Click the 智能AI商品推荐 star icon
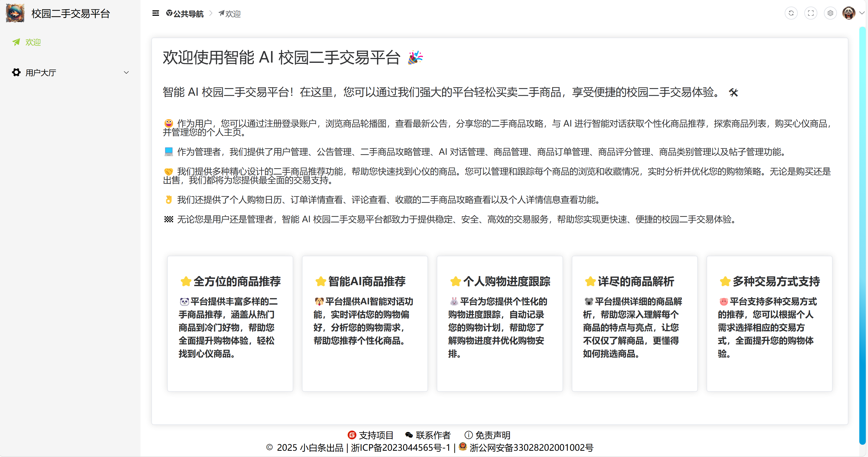This screenshot has height=457, width=868. tap(320, 282)
